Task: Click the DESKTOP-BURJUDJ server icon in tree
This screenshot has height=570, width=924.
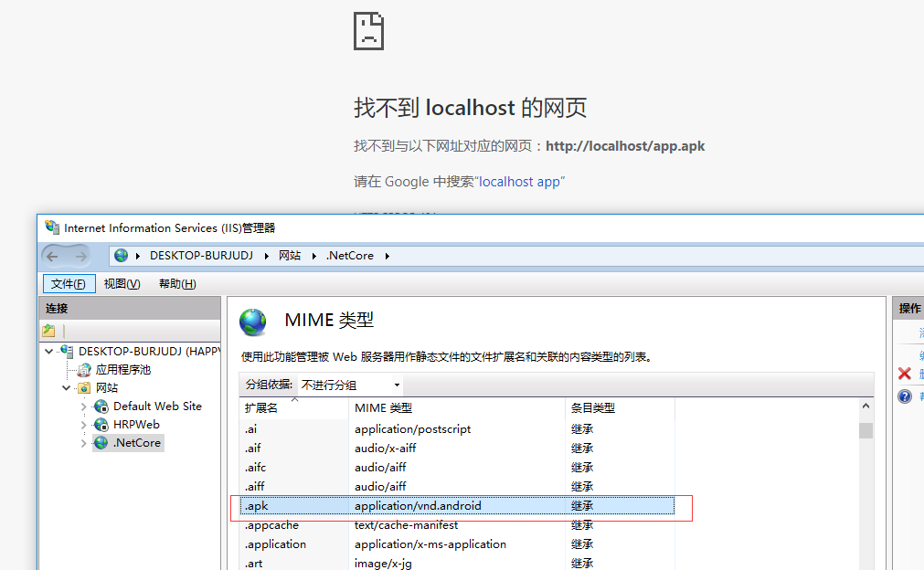Action: pyautogui.click(x=67, y=352)
